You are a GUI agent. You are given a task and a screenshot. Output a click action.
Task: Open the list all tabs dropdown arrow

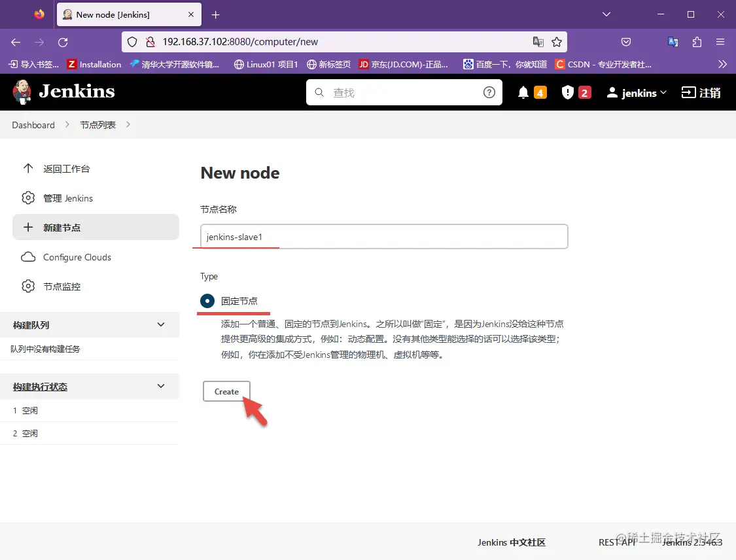point(606,14)
